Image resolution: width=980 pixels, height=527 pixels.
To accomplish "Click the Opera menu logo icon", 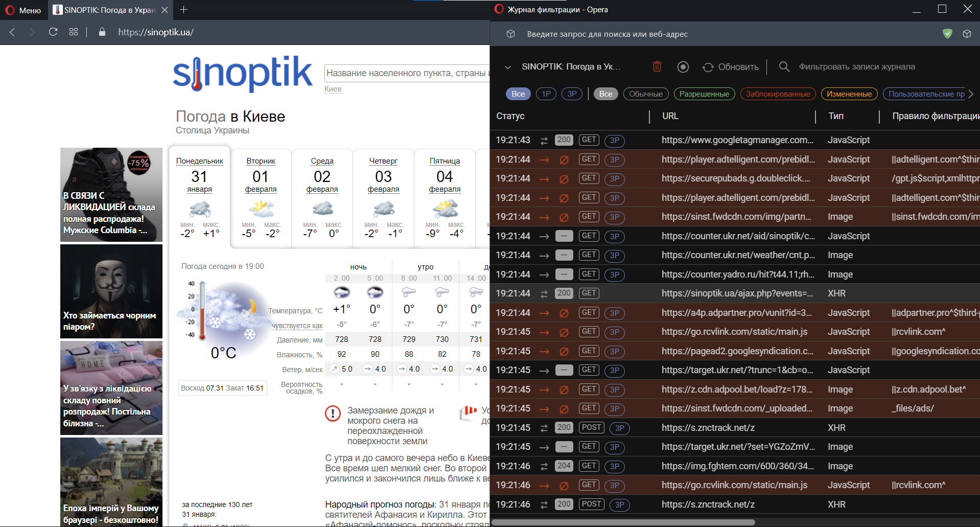I will (x=10, y=10).
